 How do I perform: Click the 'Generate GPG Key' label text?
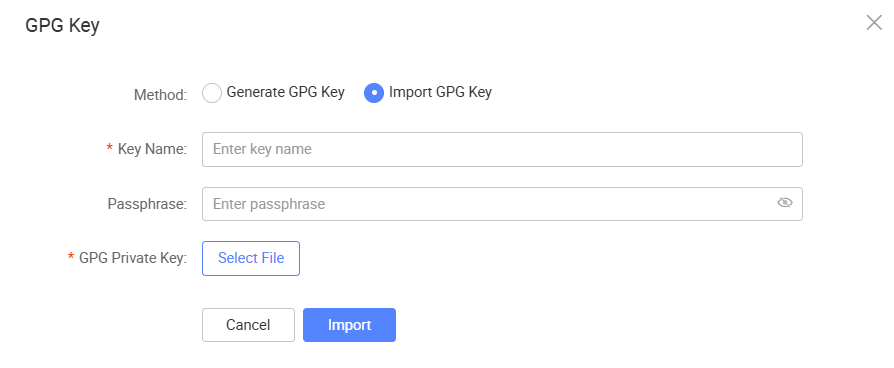[x=286, y=92]
